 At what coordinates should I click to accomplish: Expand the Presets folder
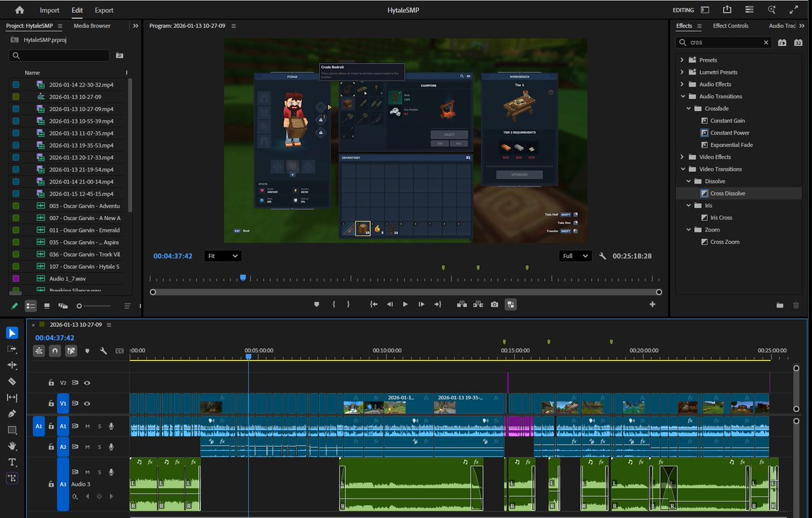coord(681,60)
